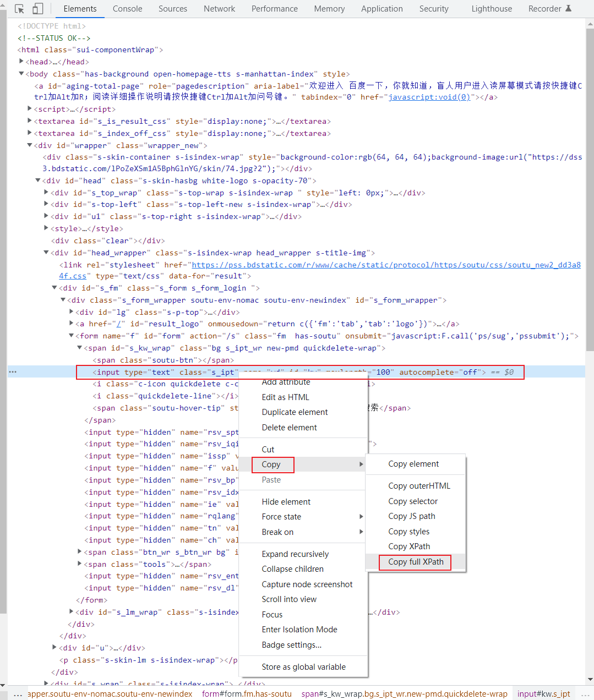The width and height of the screenshot is (594, 700).
Task: Collapse the div id wrapper node
Action: coord(30,145)
